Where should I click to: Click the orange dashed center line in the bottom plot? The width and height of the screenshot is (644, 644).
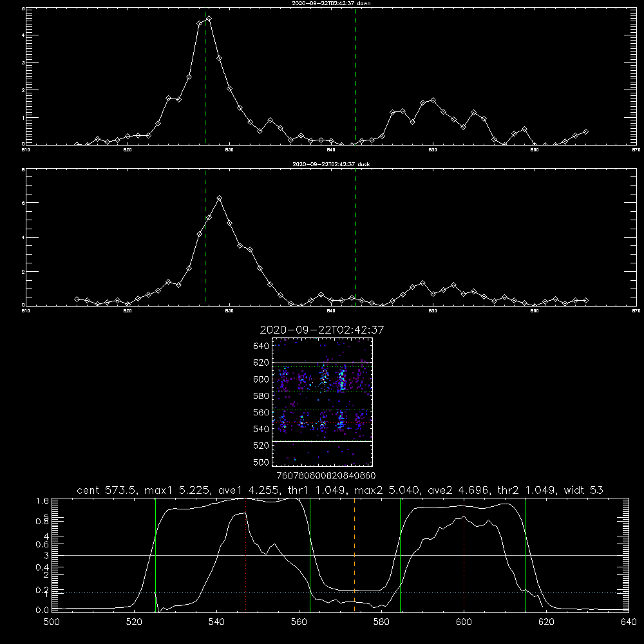coord(354,554)
